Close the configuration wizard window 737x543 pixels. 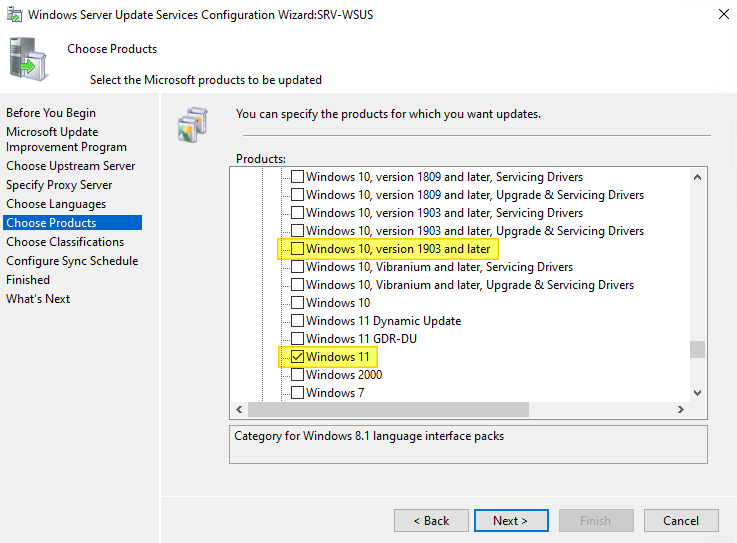pos(723,15)
